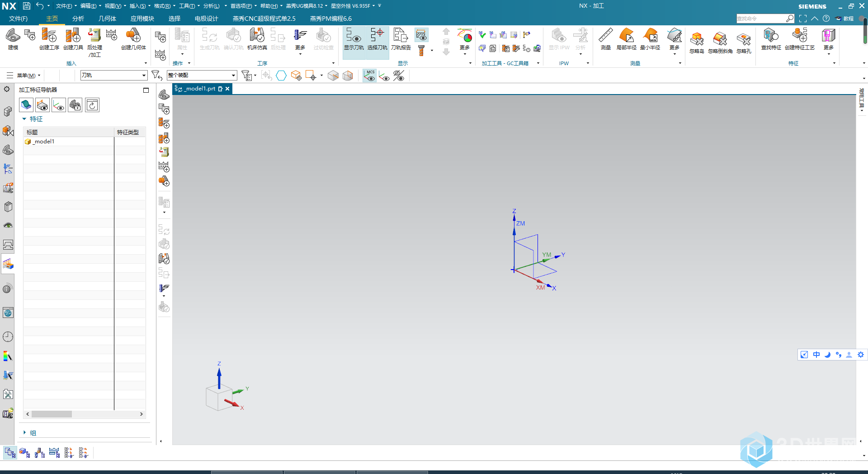The height and width of the screenshot is (474, 868).
Task: Click 局部半径 local radius icon
Action: (x=626, y=39)
